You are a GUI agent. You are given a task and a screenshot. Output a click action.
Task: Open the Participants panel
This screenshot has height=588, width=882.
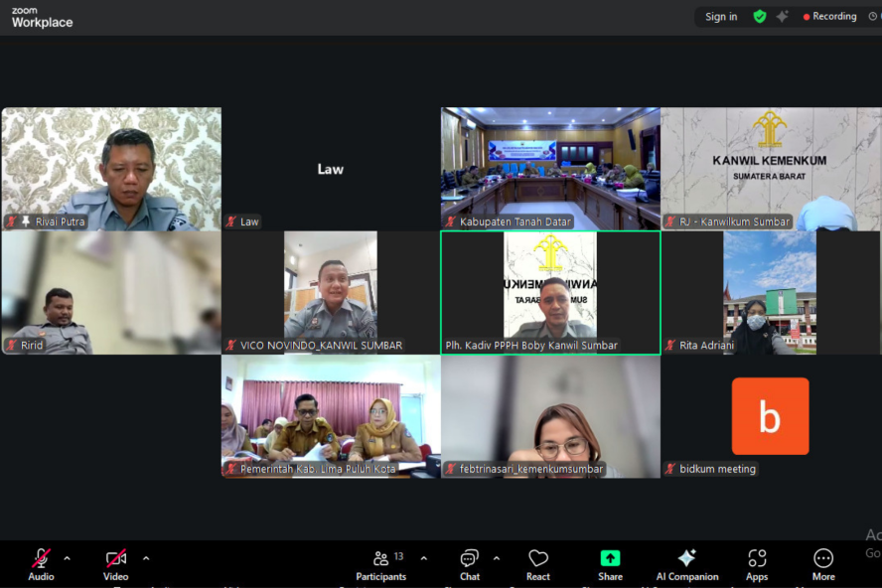tap(381, 564)
